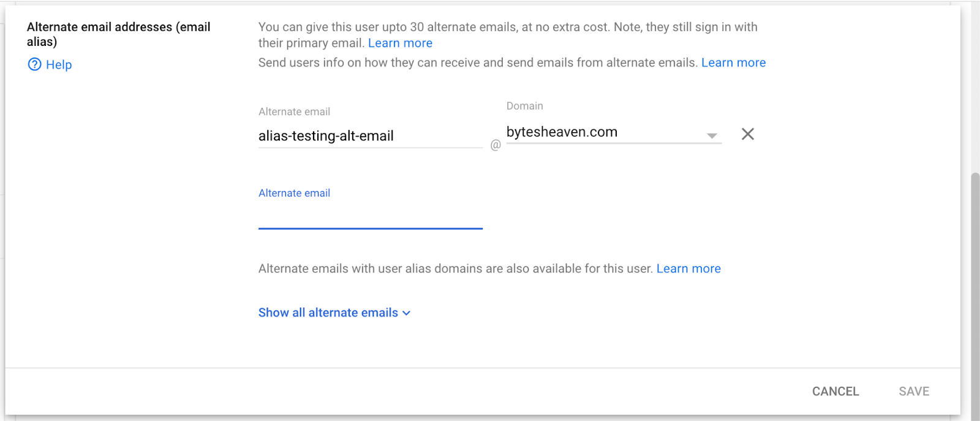
Task: Click the blue Alternate email field label
Action: click(x=294, y=193)
